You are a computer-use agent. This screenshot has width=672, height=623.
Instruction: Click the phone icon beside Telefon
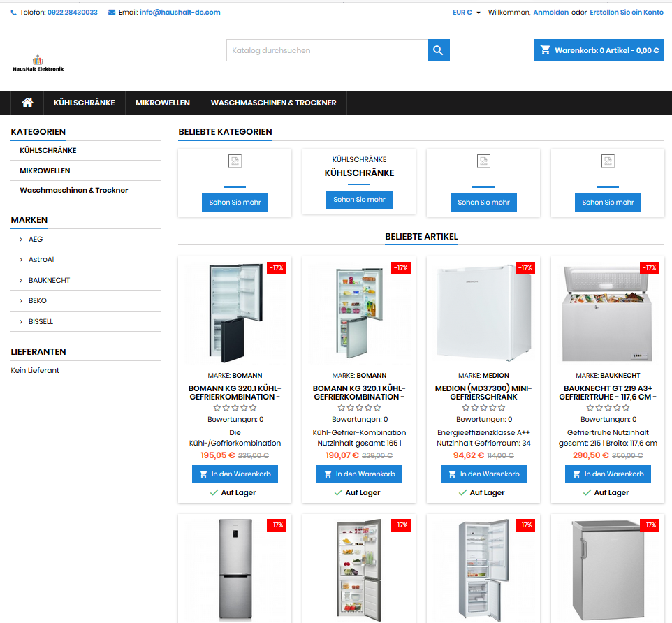(14, 13)
